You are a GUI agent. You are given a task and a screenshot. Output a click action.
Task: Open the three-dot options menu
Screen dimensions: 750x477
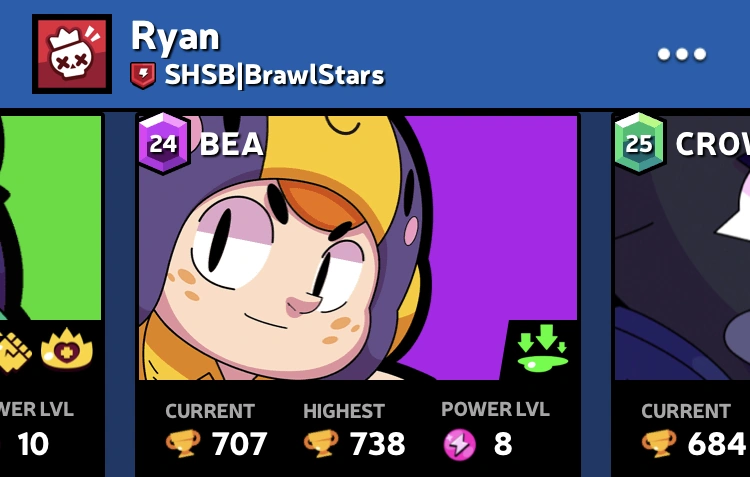[682, 54]
